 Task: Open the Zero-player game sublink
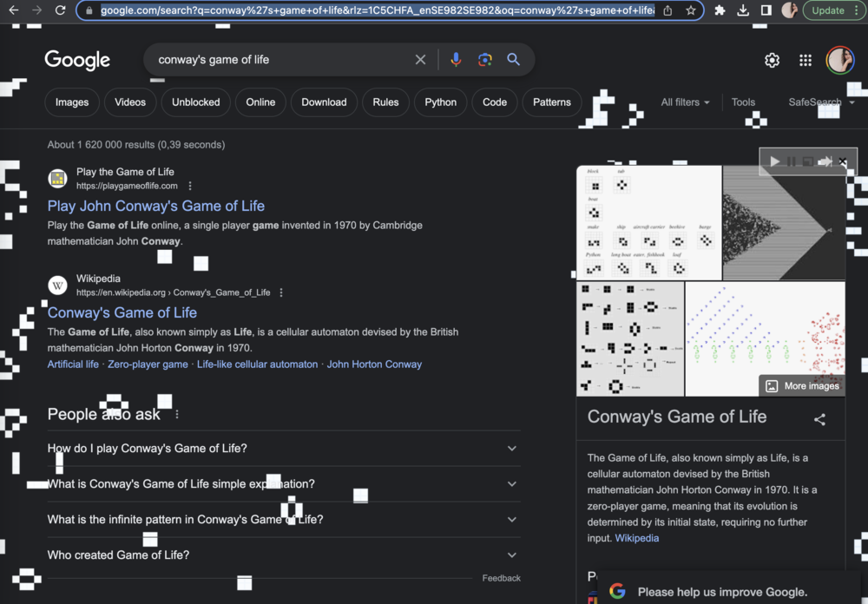click(148, 364)
